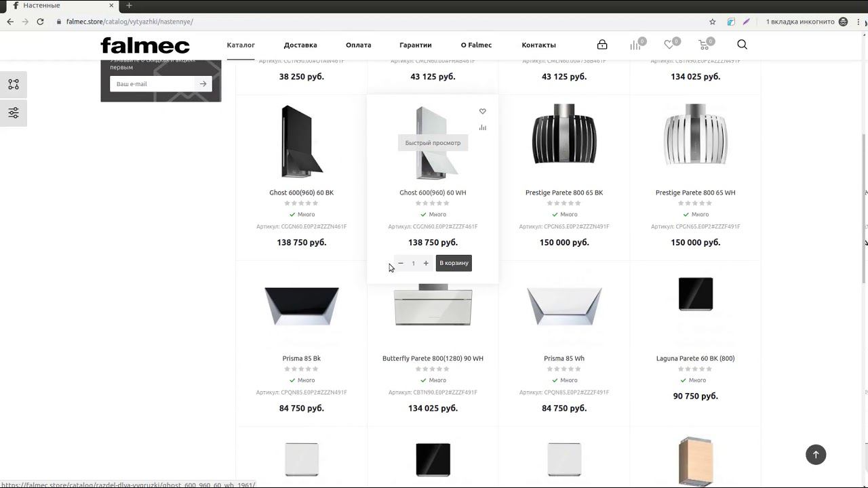Click the address bar with falmec.store URL
868x488 pixels.
click(380, 22)
